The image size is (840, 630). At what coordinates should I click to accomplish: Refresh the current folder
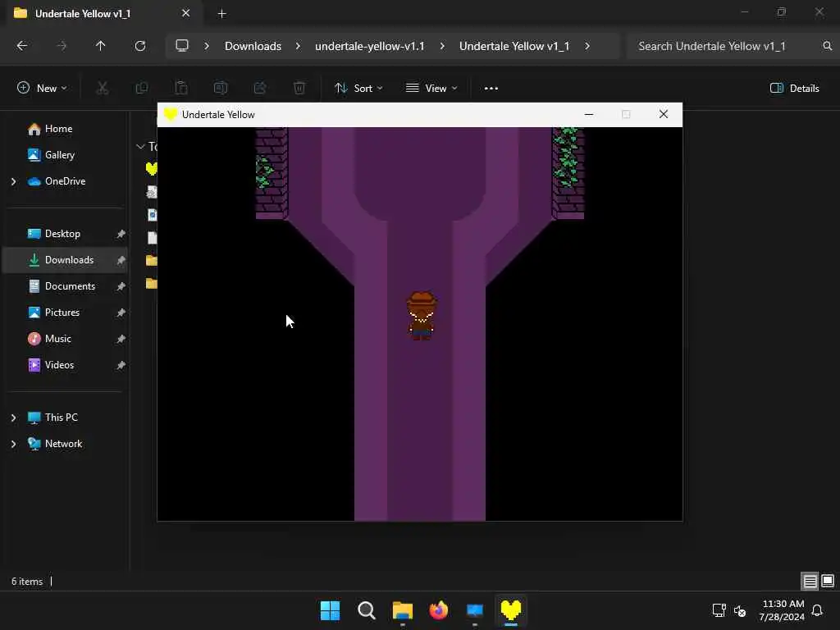click(x=140, y=46)
